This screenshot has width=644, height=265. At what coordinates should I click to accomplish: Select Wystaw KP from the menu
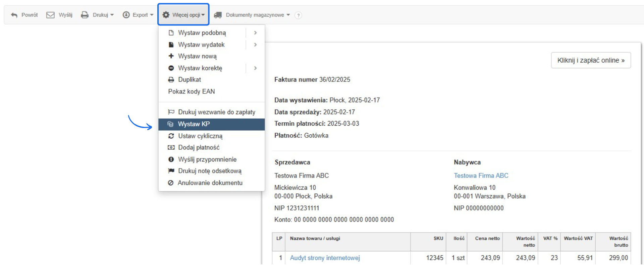[194, 124]
